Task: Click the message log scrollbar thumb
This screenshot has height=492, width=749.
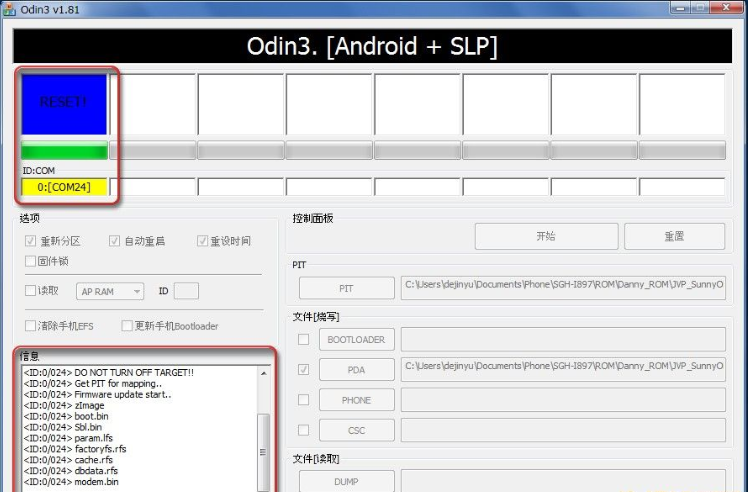Action: pyautogui.click(x=264, y=451)
